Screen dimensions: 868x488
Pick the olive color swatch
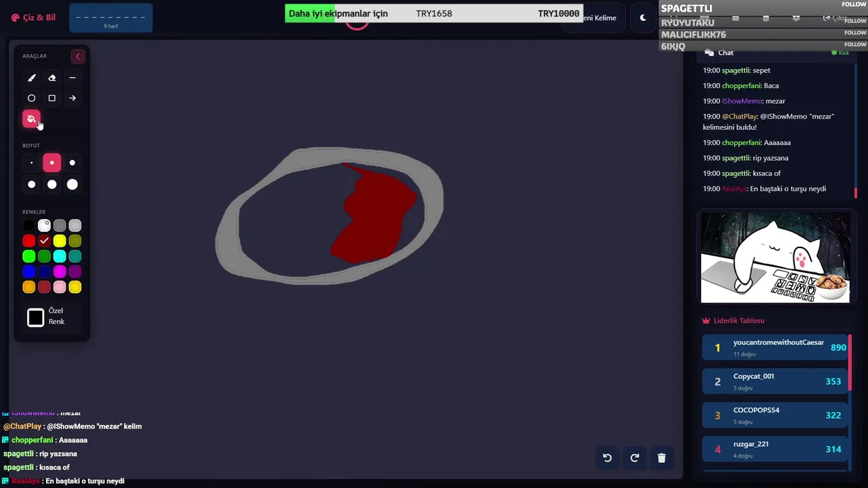pyautogui.click(x=75, y=241)
